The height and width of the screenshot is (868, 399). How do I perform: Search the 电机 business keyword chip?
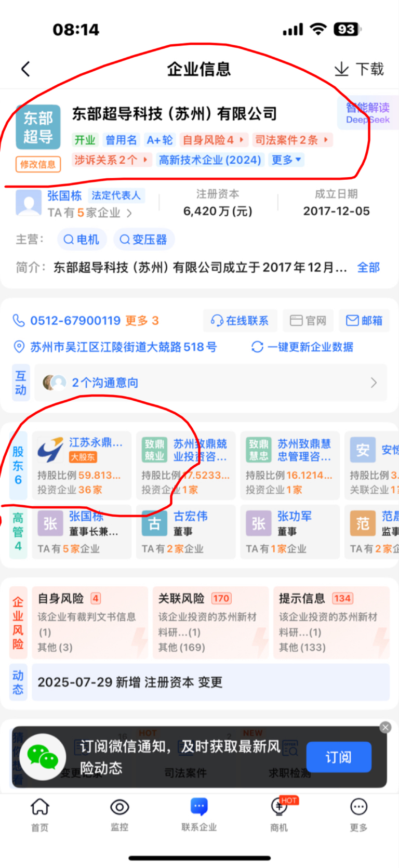(81, 240)
